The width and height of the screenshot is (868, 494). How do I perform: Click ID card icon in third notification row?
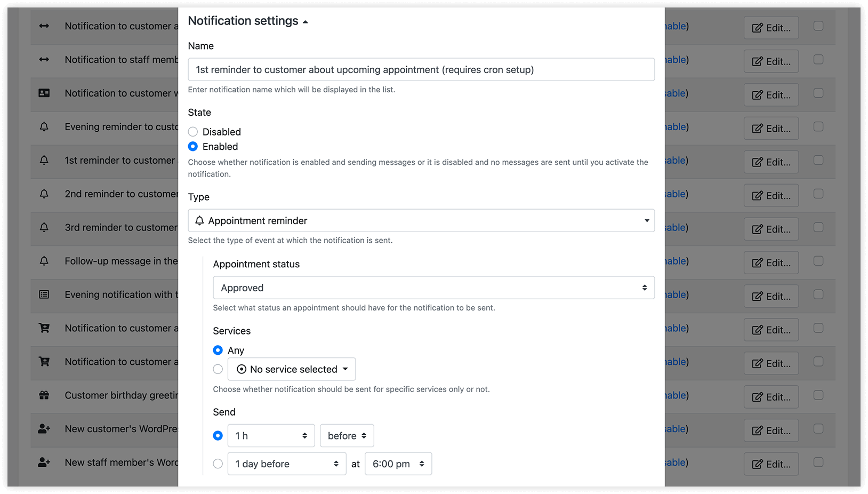pyautogui.click(x=44, y=93)
